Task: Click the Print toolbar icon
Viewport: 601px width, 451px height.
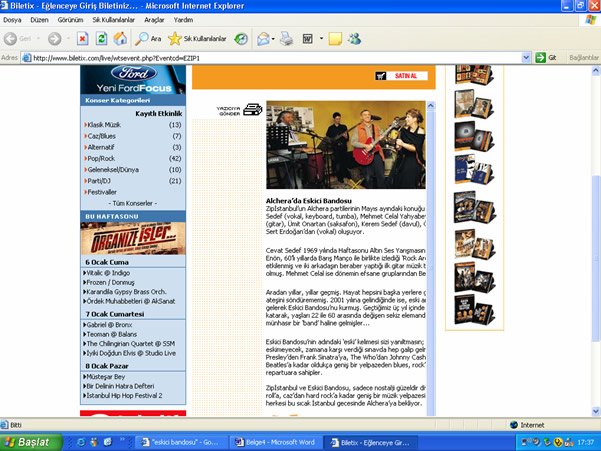Action: (x=286, y=39)
